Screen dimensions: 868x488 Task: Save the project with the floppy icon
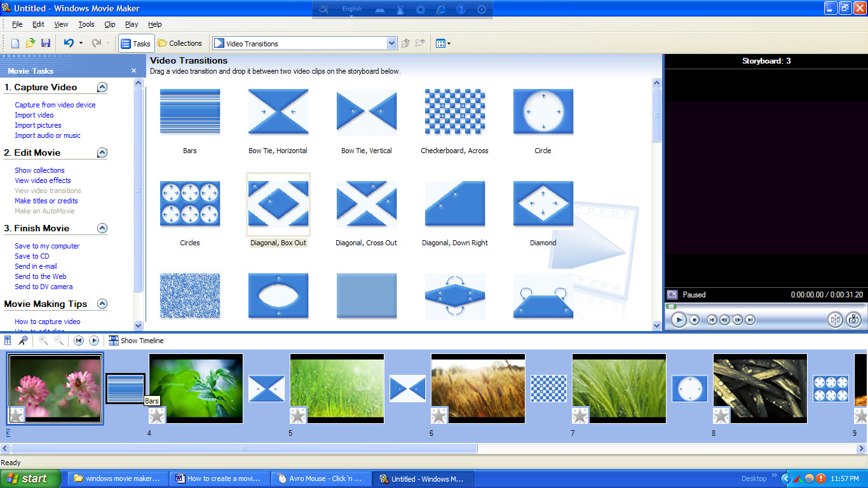[46, 43]
